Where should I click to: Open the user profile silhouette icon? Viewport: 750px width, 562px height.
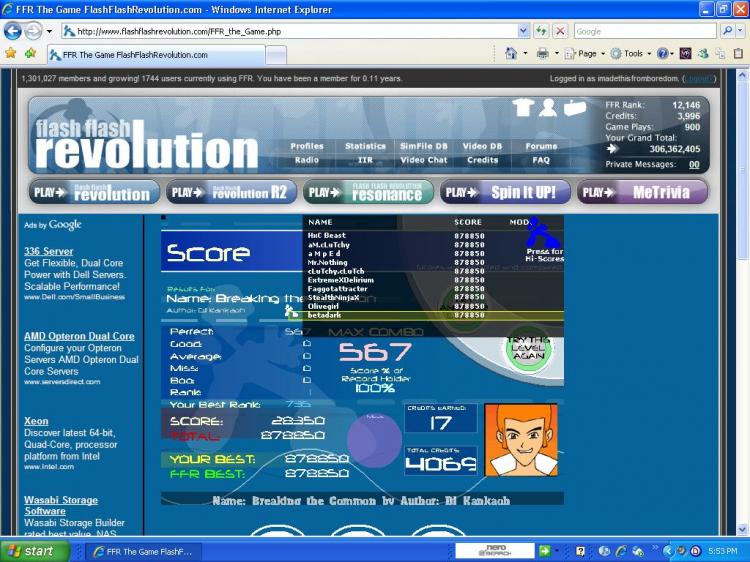tap(548, 108)
